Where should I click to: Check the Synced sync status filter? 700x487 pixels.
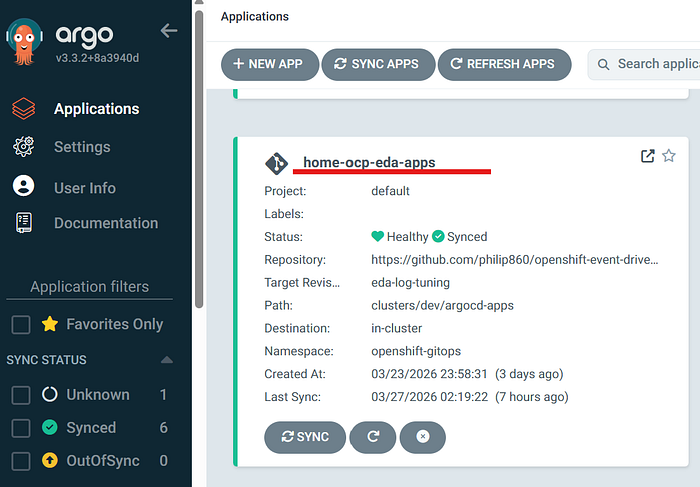point(21,428)
